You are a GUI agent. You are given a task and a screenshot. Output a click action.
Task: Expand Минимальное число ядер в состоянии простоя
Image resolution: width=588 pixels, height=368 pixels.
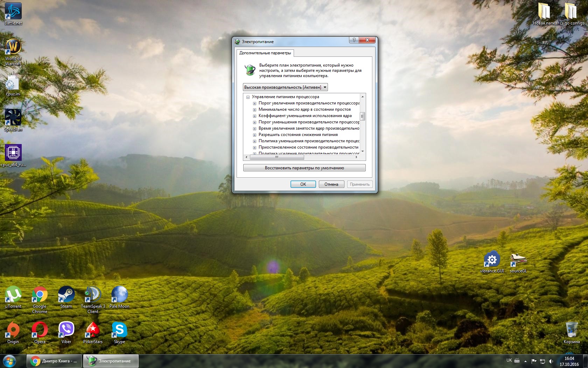click(255, 110)
